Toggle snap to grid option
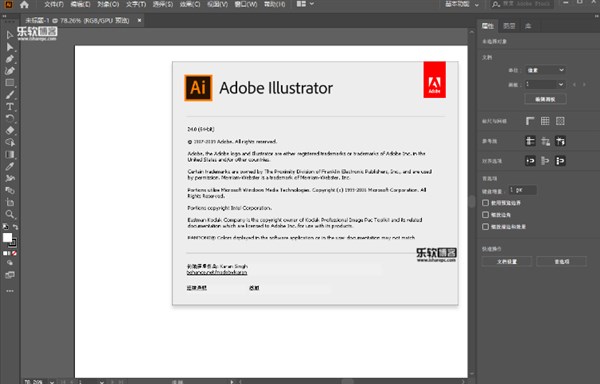 [560, 161]
